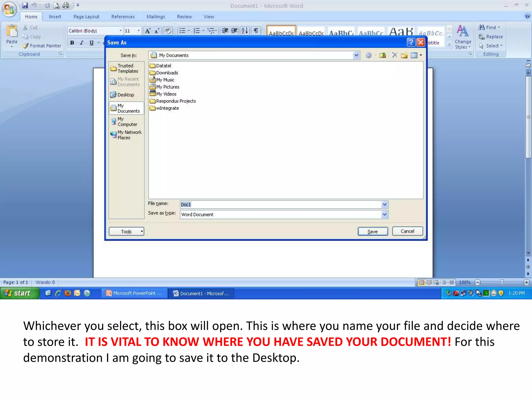This screenshot has width=532, height=399.
Task: Expand the File name dropdown arrow
Action: pyautogui.click(x=384, y=205)
